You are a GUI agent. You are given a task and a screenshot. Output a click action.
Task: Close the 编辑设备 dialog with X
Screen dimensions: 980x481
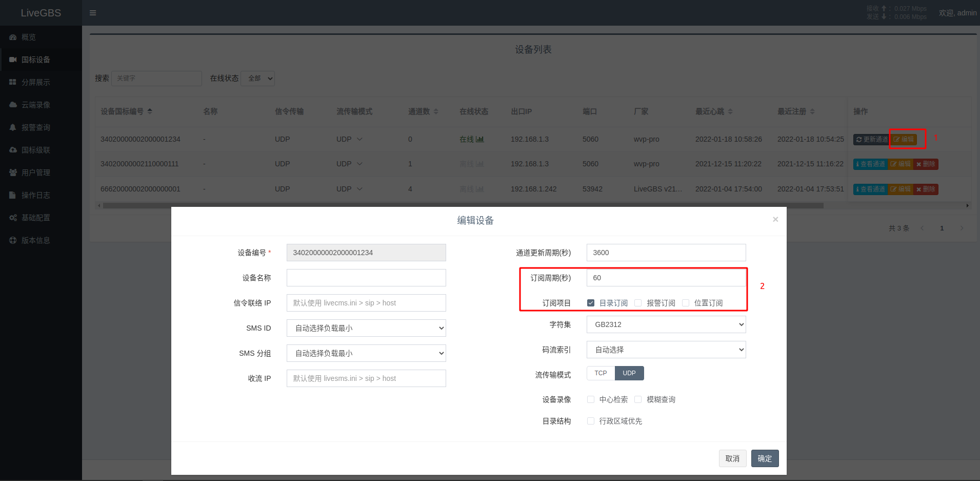coord(775,219)
